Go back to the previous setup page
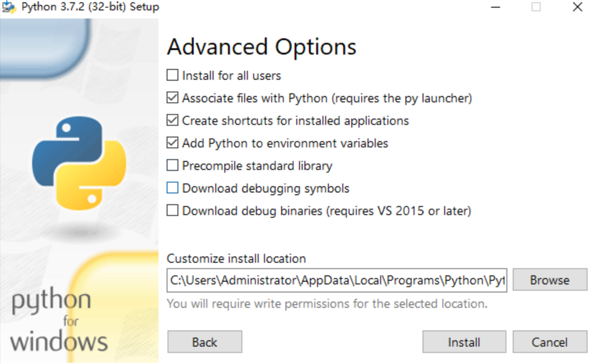605x364 pixels. point(205,342)
